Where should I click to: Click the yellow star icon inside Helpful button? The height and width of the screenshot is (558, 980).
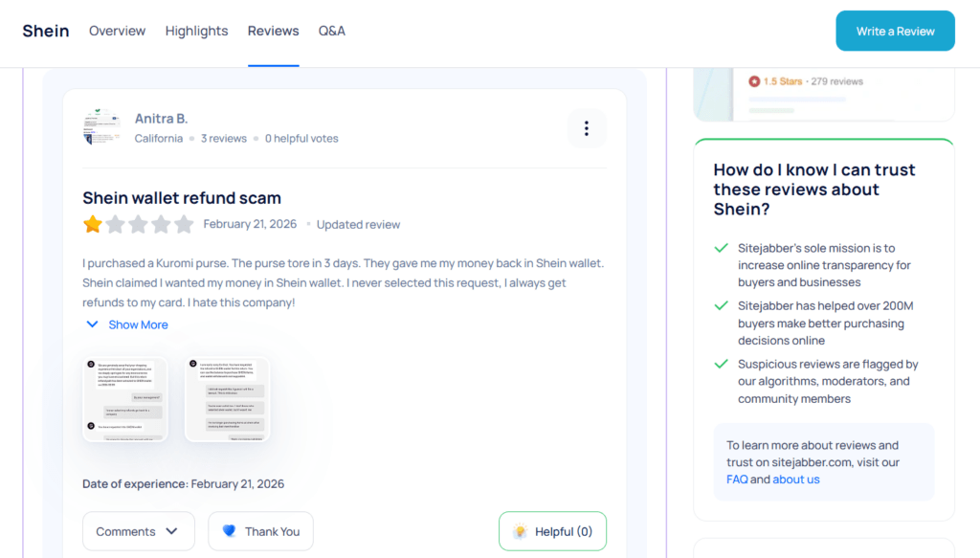(x=520, y=530)
